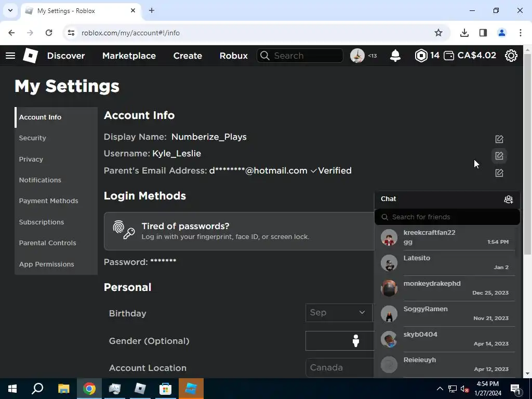Open the Windows notification center

[x=515, y=389]
